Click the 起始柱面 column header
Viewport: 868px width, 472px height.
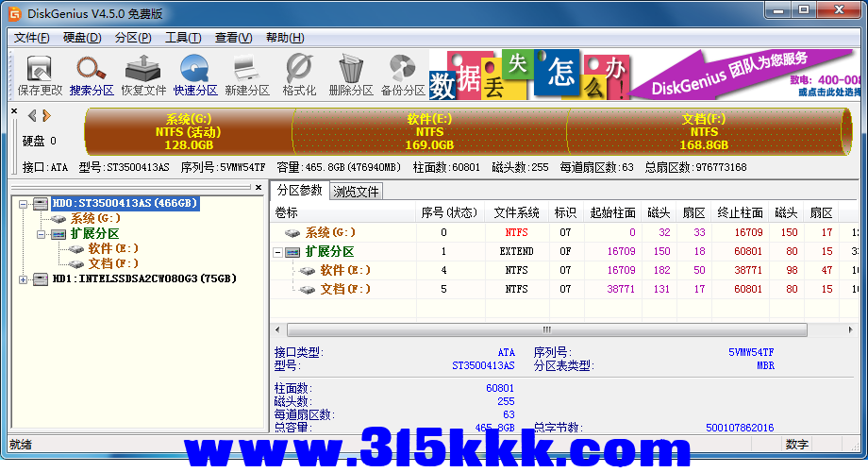[x=612, y=212]
